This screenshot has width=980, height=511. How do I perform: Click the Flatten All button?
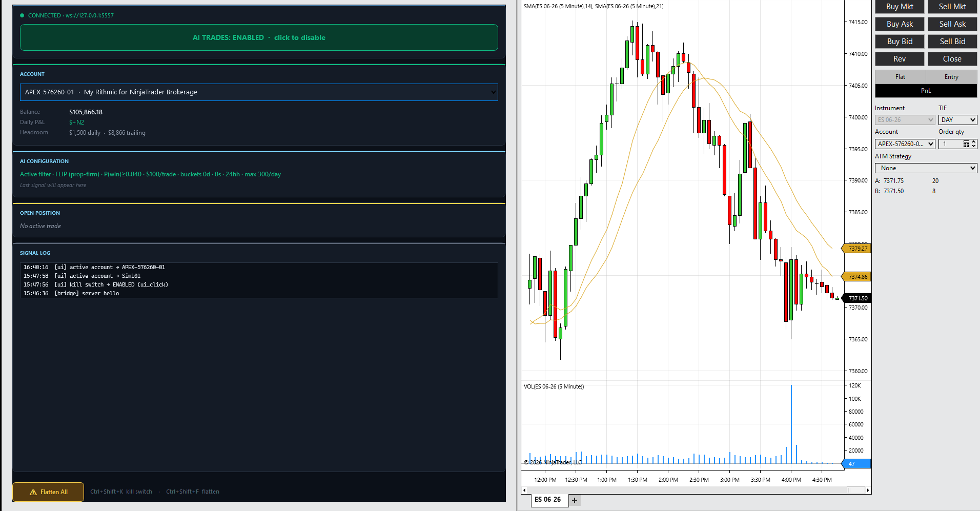[x=48, y=492]
